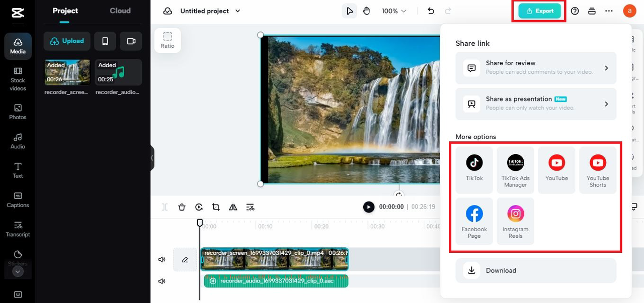This screenshot has height=303, width=644.
Task: Select the recorder_audio clip on timeline
Action: pos(276,281)
